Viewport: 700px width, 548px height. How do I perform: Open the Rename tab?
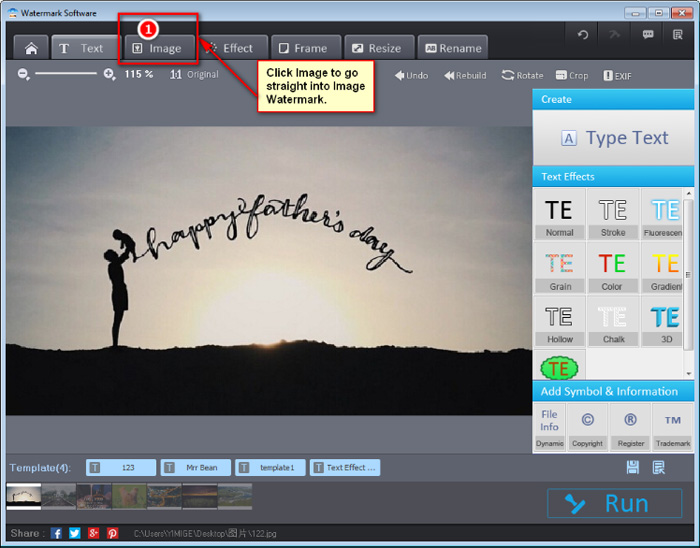click(453, 48)
